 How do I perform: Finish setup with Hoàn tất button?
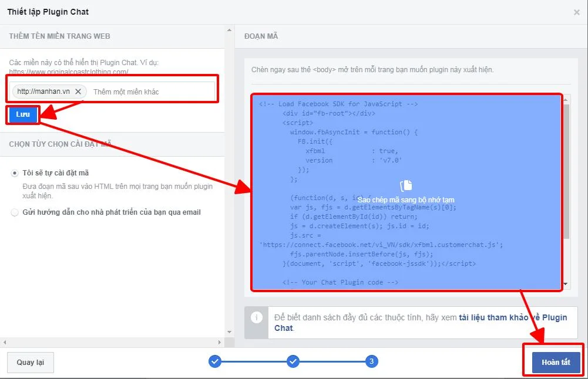point(556,362)
